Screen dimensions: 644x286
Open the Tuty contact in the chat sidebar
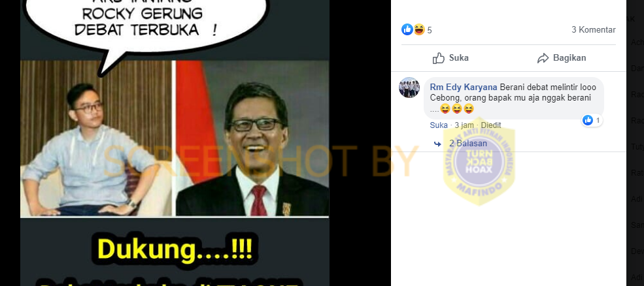tap(637, 146)
